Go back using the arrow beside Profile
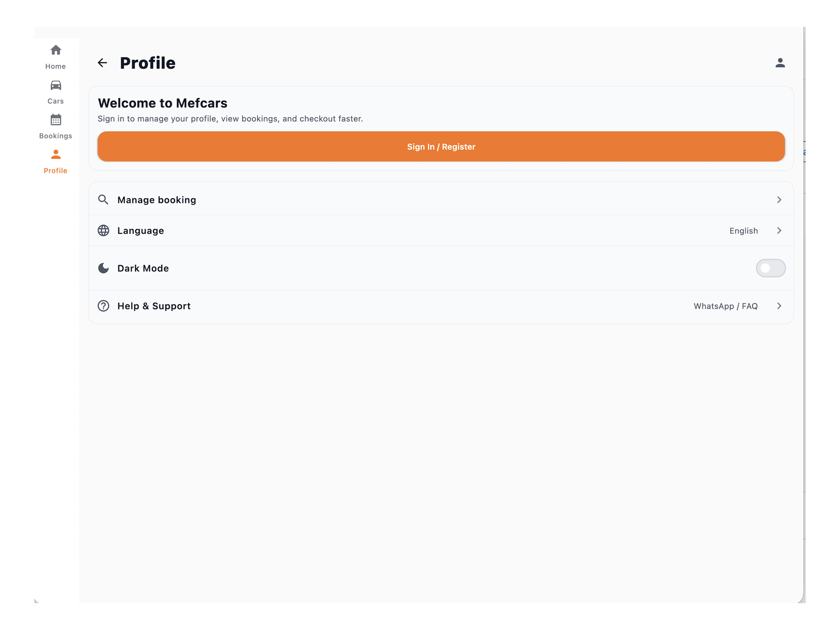 pos(102,63)
